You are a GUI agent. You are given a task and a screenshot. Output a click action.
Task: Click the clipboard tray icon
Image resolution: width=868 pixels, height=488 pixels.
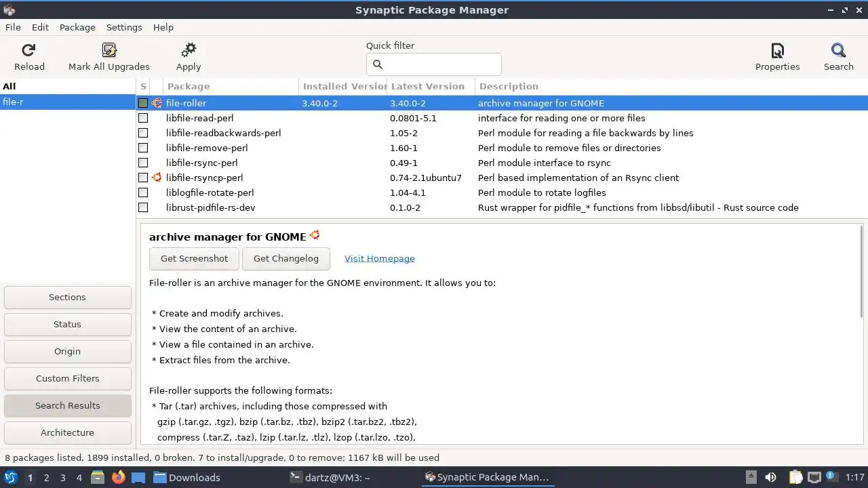(795, 477)
